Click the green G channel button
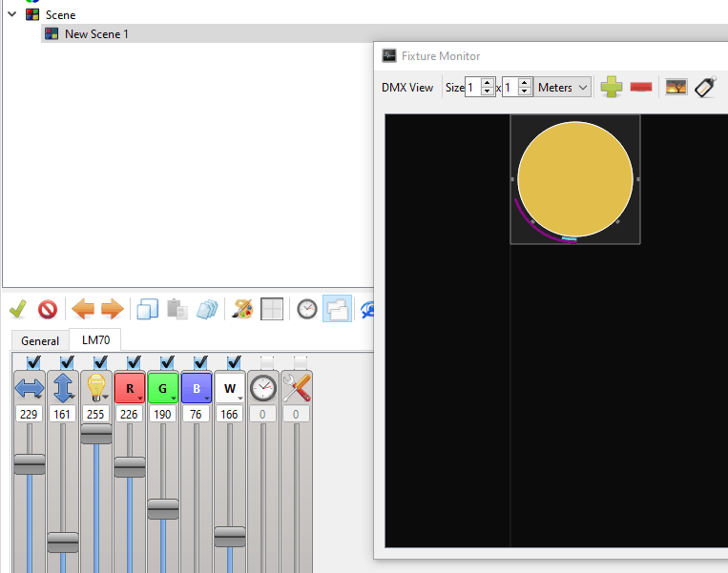 [x=163, y=388]
